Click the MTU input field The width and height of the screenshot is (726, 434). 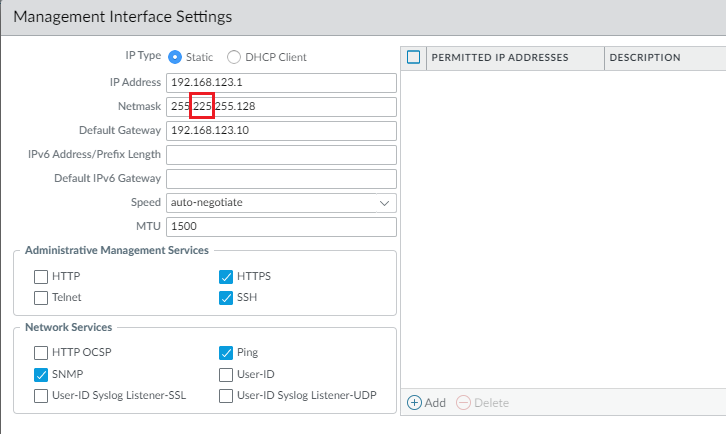pos(281,227)
